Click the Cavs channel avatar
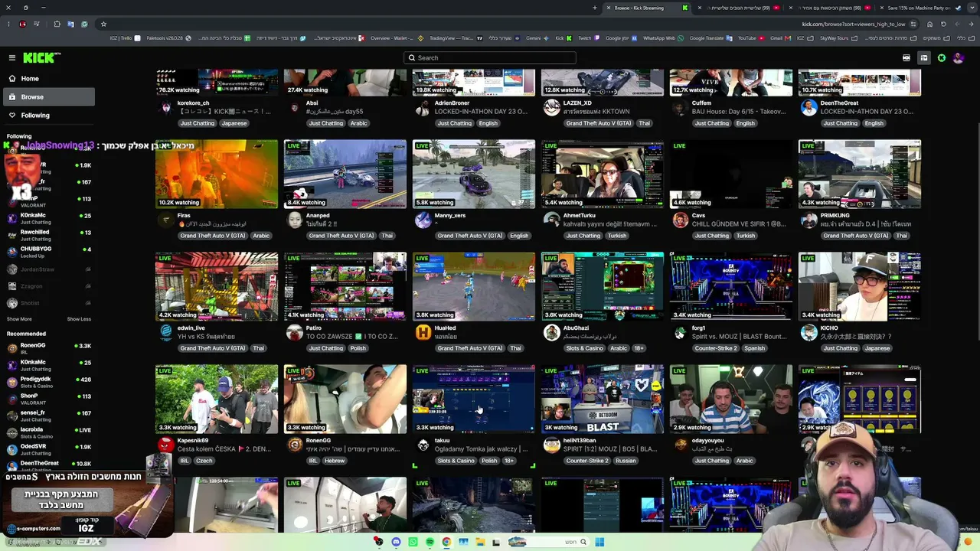This screenshot has width=980, height=551. 680,220
